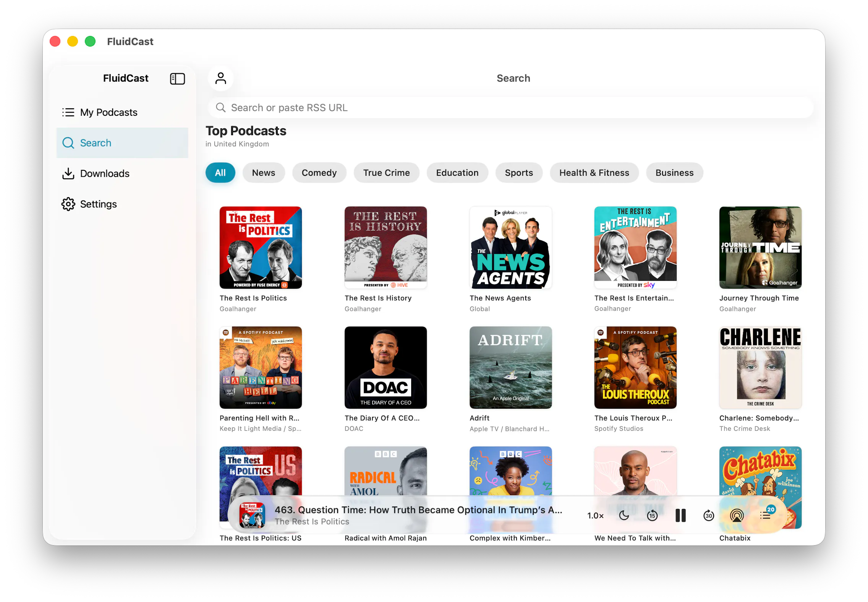
Task: Click 'Journey Through Time' title text
Action: (759, 298)
